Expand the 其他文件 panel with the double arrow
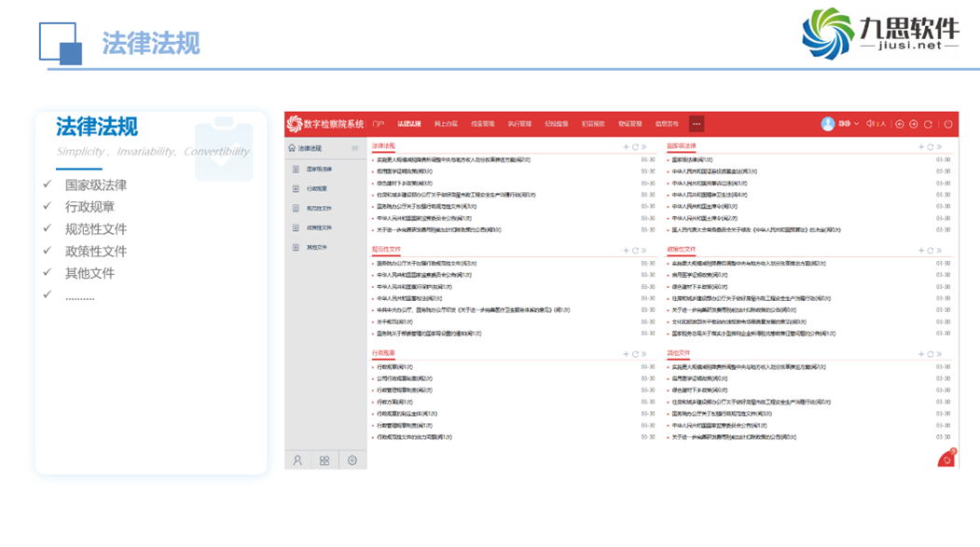Image resolution: width=980 pixels, height=547 pixels. coord(939,355)
